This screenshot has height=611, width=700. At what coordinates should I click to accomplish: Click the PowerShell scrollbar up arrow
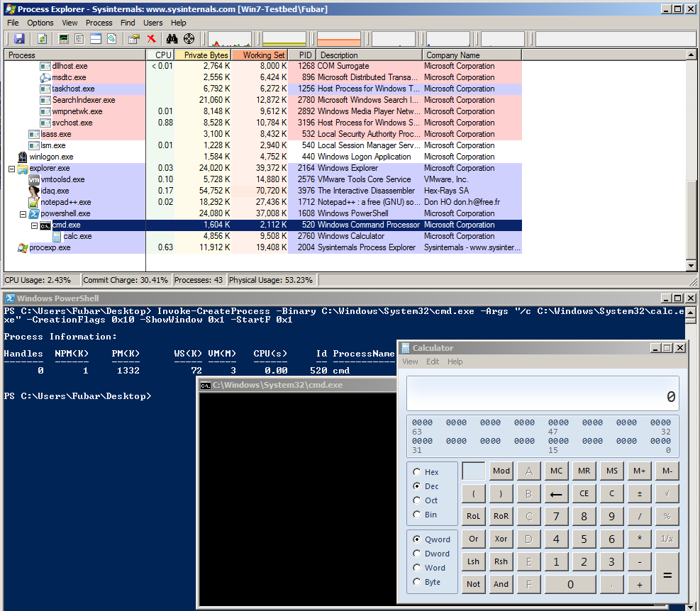[690, 312]
